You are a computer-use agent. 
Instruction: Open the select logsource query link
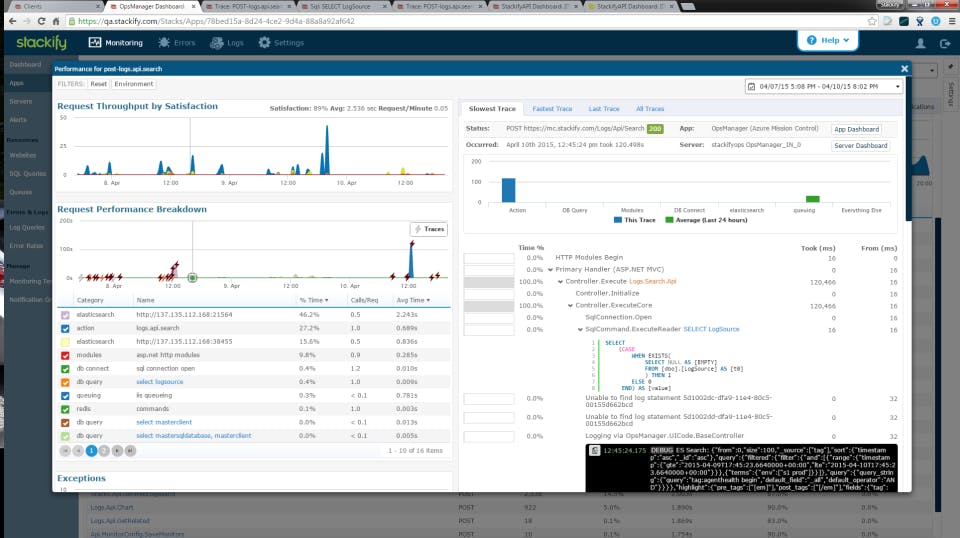point(159,382)
